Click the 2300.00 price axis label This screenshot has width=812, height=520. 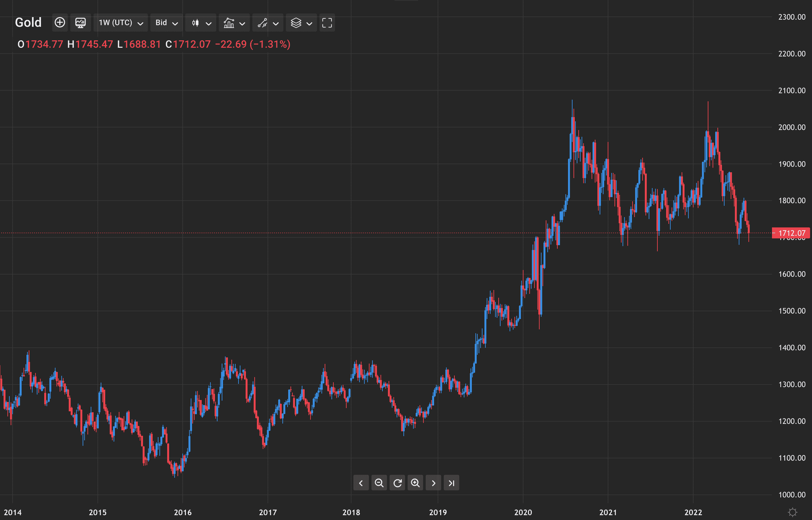(792, 17)
